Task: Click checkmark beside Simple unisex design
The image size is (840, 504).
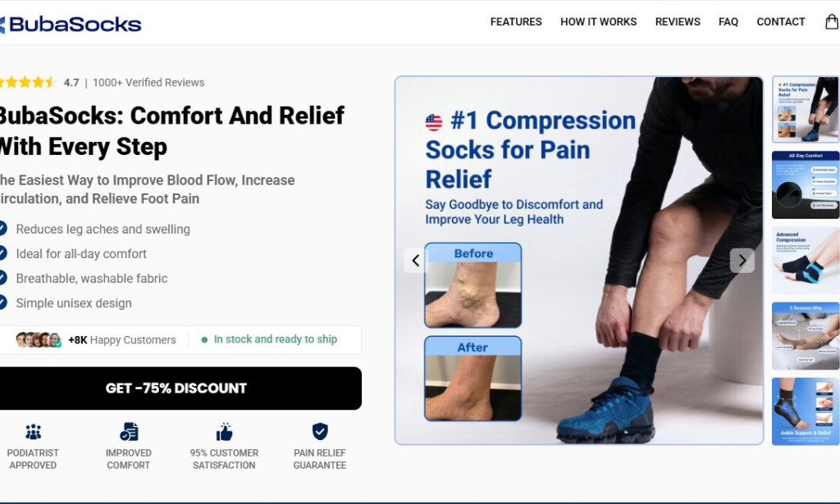Action: [2, 303]
